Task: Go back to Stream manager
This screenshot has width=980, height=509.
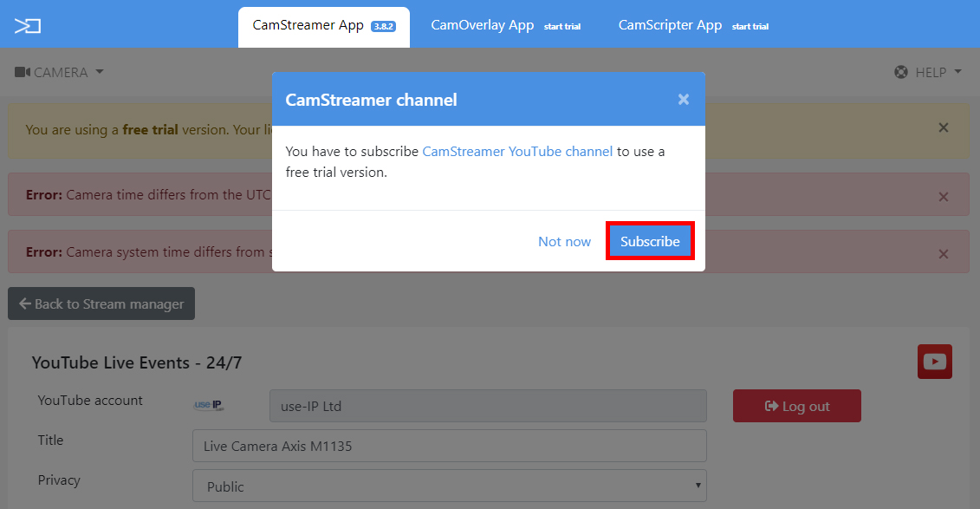Action: click(101, 304)
